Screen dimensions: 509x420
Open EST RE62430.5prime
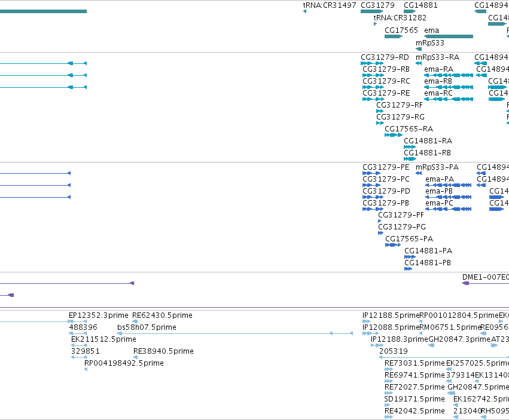tap(162, 315)
